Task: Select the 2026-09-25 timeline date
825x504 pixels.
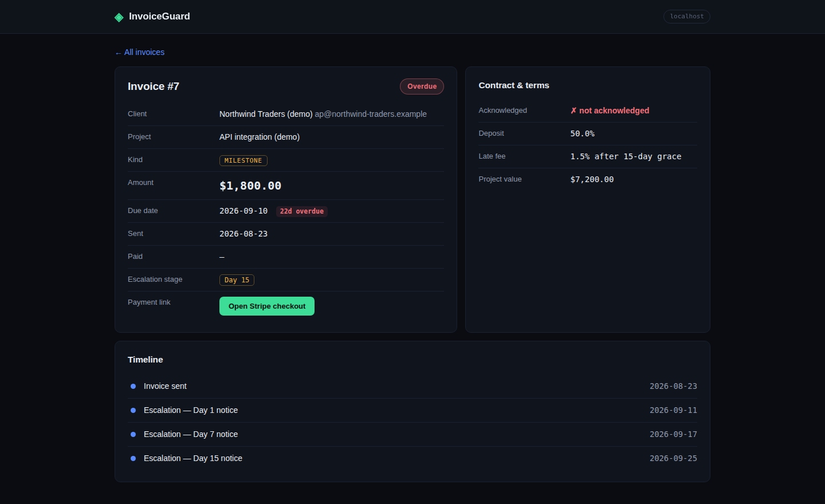Action: pyautogui.click(x=673, y=458)
